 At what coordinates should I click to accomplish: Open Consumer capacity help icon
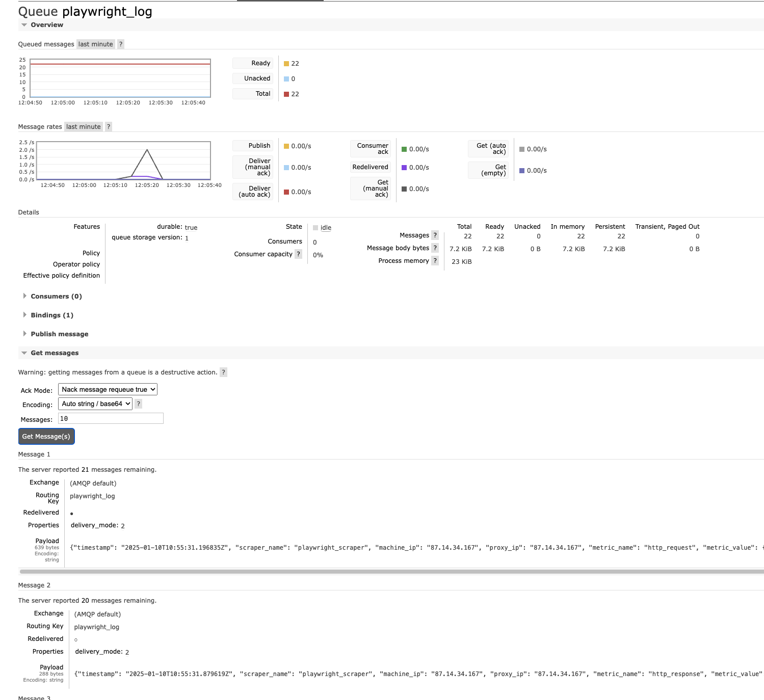(x=299, y=254)
